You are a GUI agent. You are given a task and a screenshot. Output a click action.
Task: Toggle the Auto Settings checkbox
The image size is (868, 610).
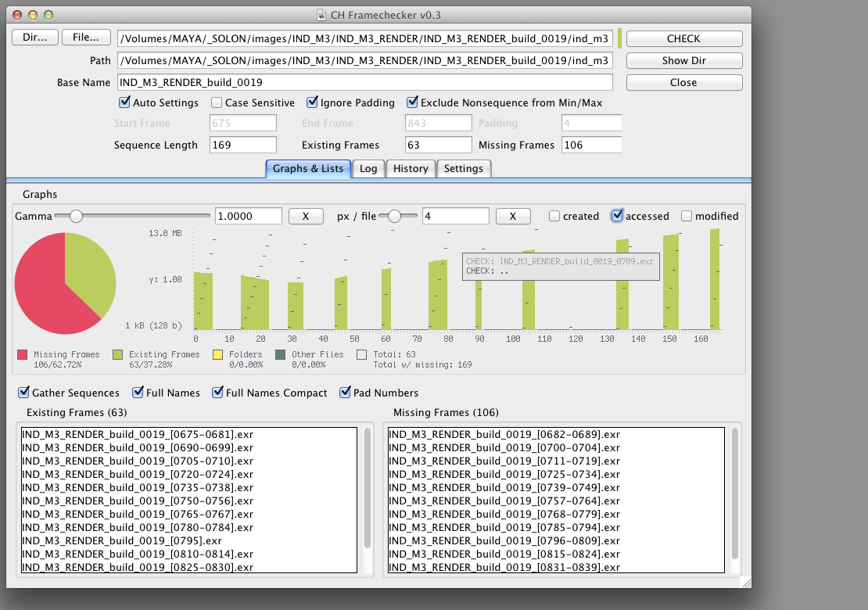tap(124, 102)
